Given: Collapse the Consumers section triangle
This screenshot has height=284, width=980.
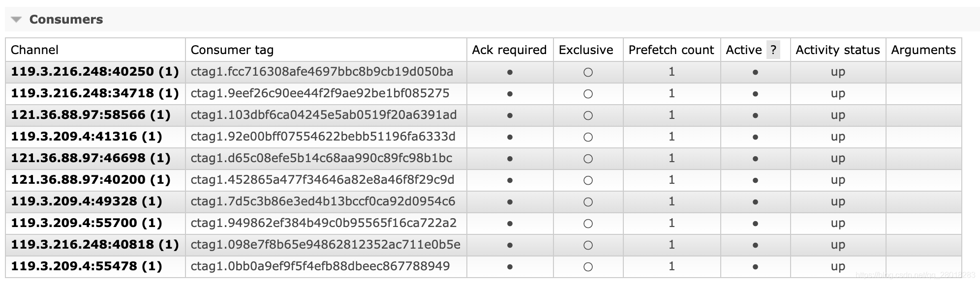Looking at the screenshot, I should coord(16,20).
